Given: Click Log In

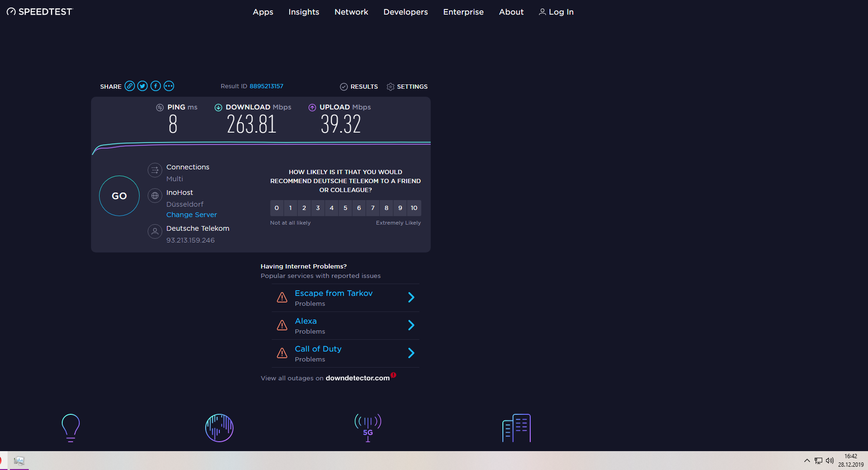Looking at the screenshot, I should tap(556, 12).
